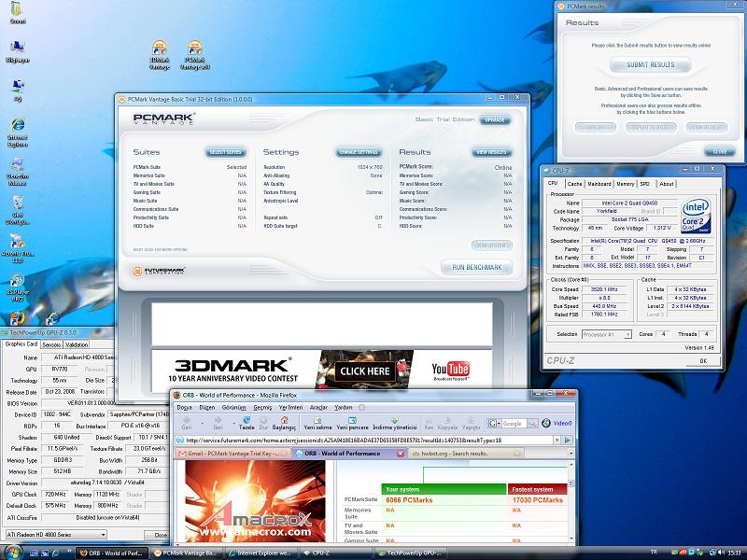Click the Windows Start orb
This screenshot has height=560, width=747.
pyautogui.click(x=12, y=553)
